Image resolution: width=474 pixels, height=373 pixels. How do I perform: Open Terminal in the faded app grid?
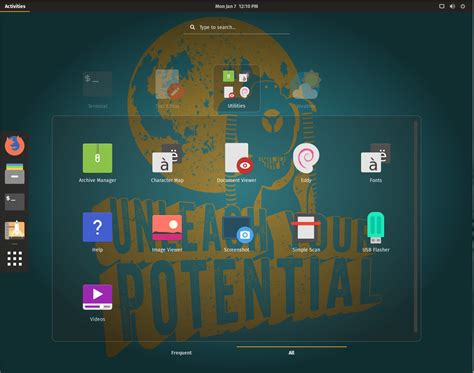coord(97,89)
